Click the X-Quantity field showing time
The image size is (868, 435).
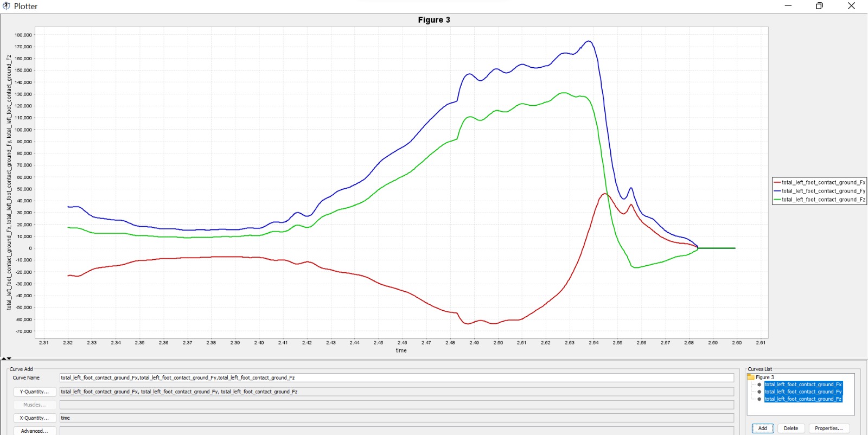click(x=397, y=418)
